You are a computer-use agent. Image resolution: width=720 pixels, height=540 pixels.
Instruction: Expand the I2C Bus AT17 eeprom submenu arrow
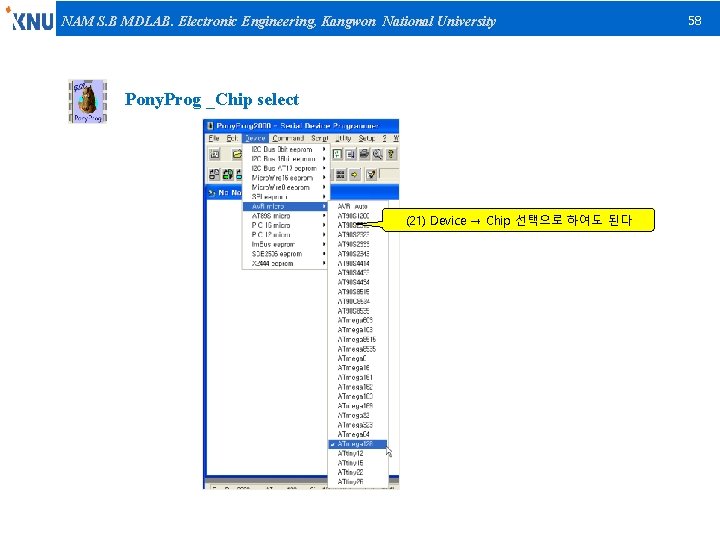coord(324,168)
